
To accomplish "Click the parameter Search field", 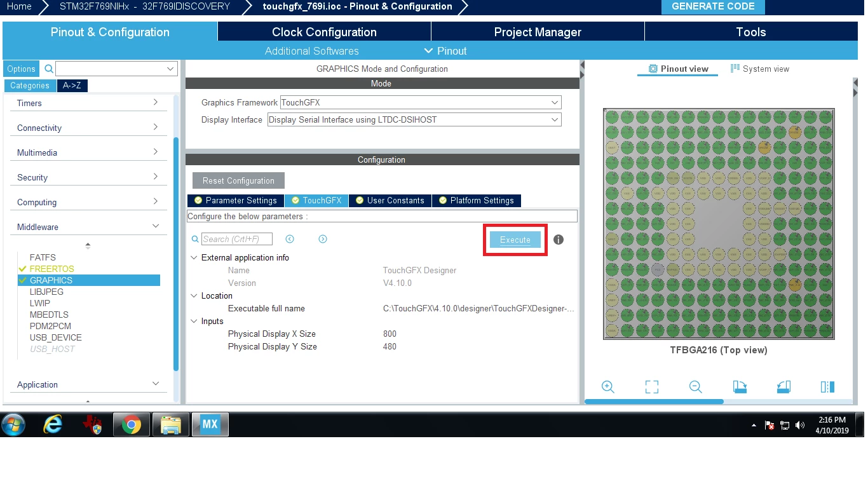I will pos(237,239).
